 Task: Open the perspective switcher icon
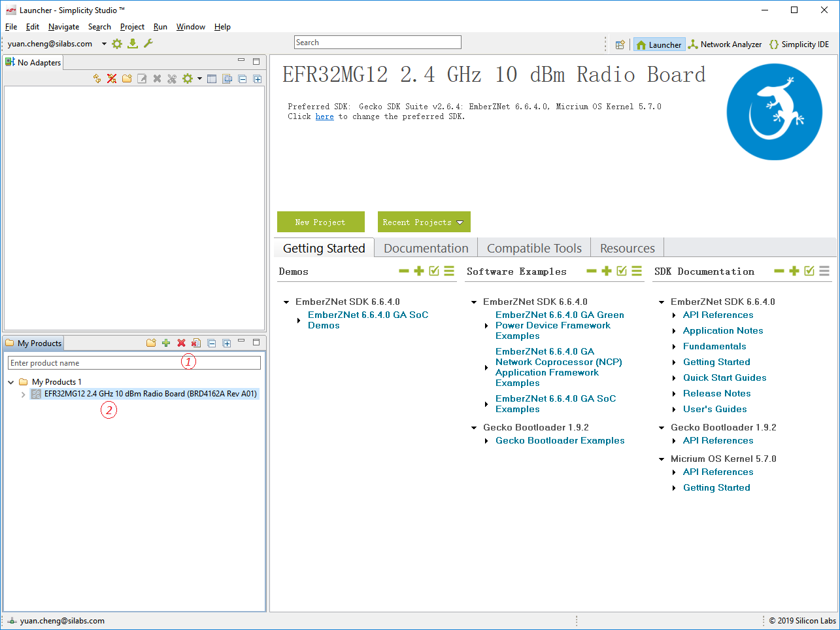620,44
